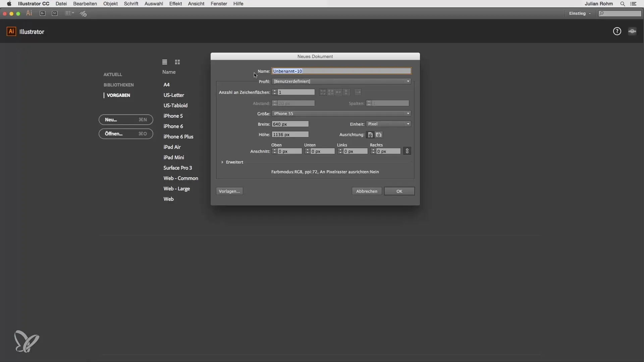Select grid by row artboard layout
This screenshot has height=362, width=644.
323,92
